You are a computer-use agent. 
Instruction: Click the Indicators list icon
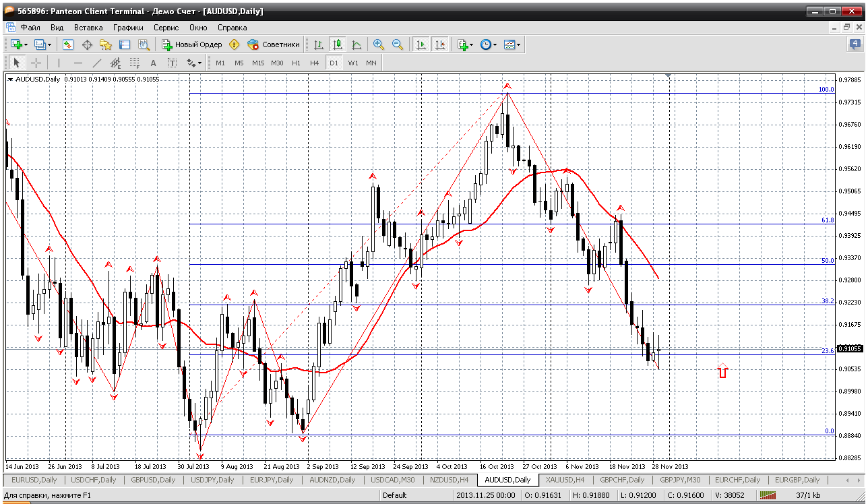[x=462, y=44]
